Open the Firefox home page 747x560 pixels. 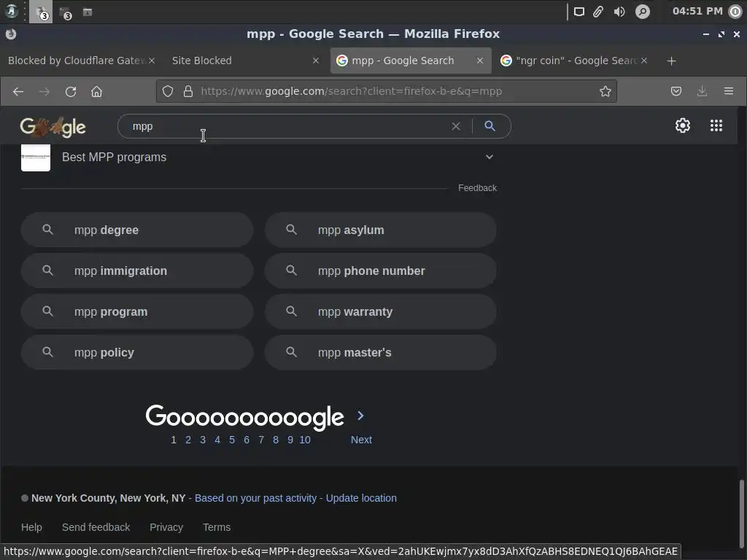97,91
